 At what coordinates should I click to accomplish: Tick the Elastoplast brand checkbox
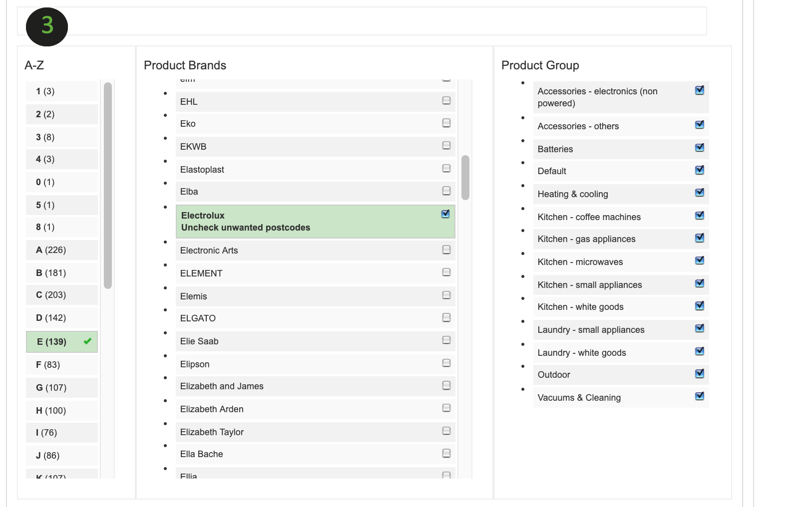[446, 168]
